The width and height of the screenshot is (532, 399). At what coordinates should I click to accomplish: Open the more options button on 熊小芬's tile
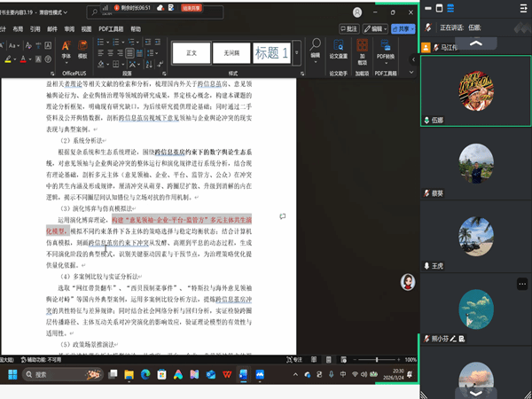523,284
